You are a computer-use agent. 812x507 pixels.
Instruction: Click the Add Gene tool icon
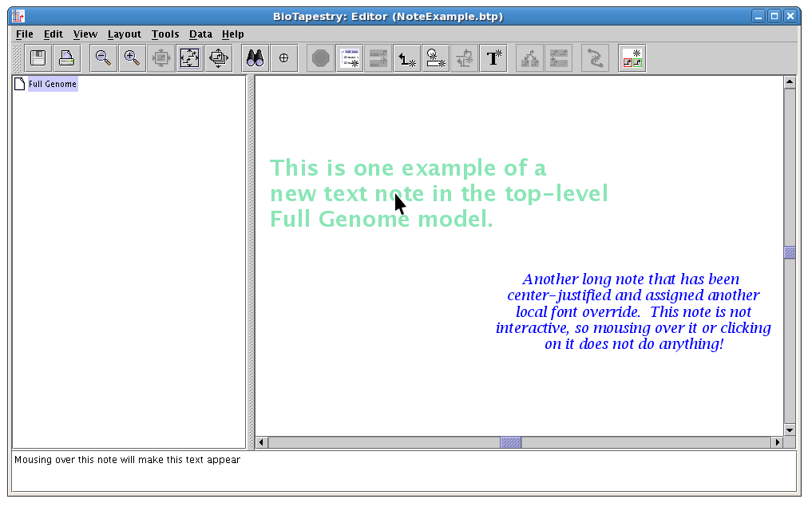(x=436, y=58)
